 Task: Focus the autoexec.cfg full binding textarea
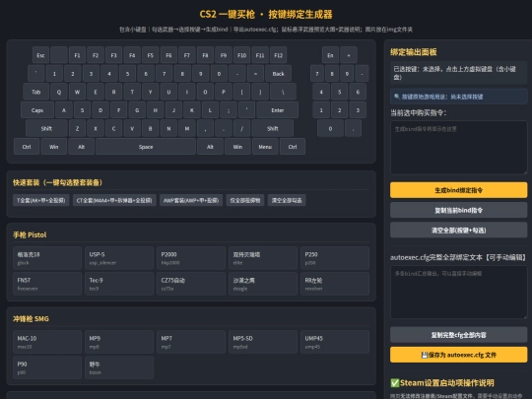coord(458,293)
